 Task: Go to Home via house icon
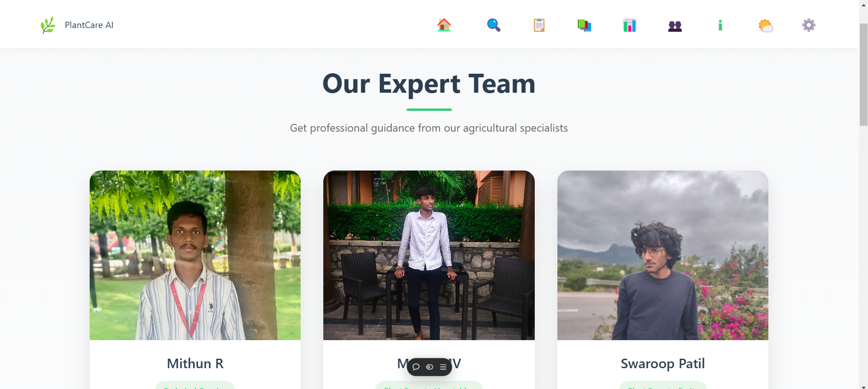pyautogui.click(x=444, y=25)
